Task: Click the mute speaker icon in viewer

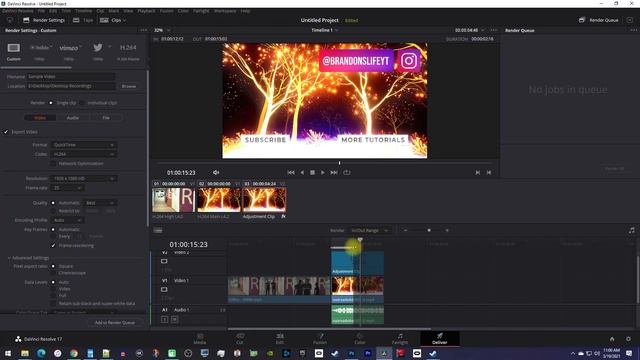Action: coord(216,173)
